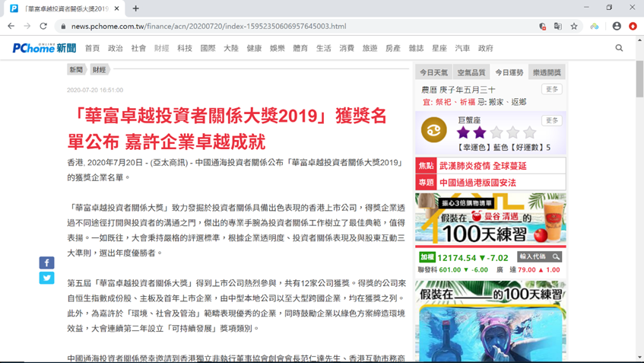Open the Chrome profile account icon

(617, 26)
